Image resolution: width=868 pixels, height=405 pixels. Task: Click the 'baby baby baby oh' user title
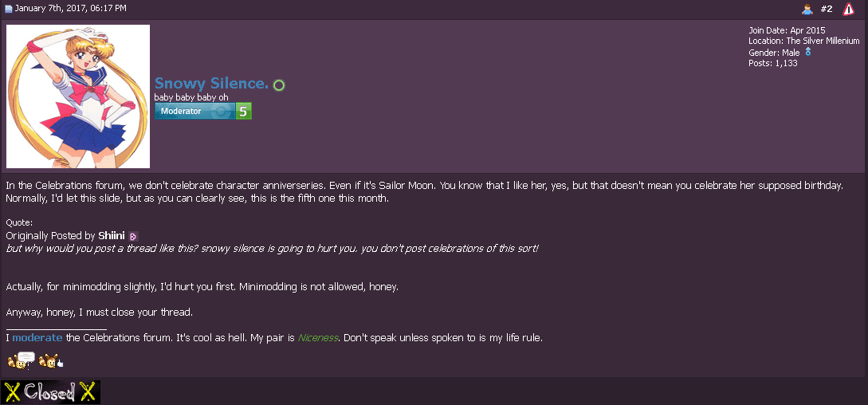(x=191, y=97)
